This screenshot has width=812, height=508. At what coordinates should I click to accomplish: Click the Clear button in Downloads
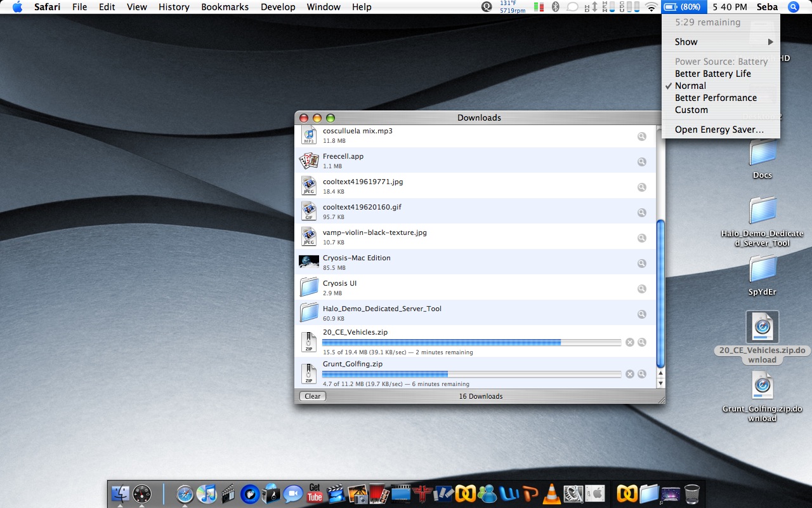click(312, 396)
